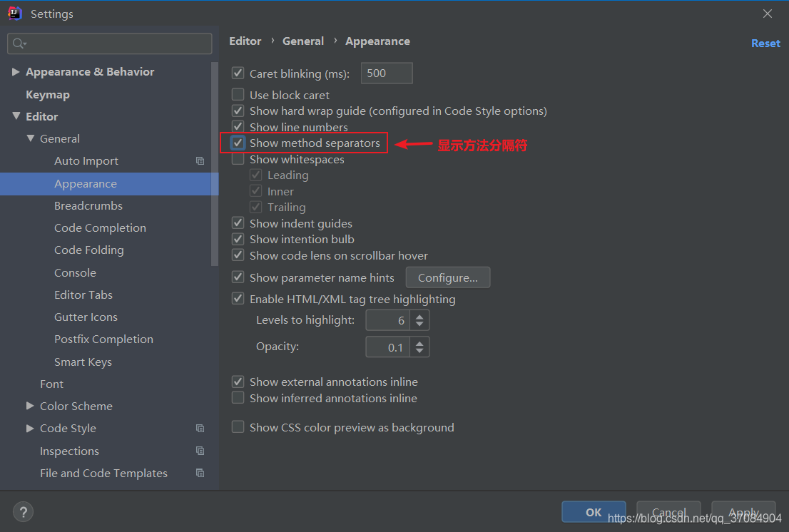Confirm changes with the OK button
Image resolution: width=789 pixels, height=532 pixels.
594,512
